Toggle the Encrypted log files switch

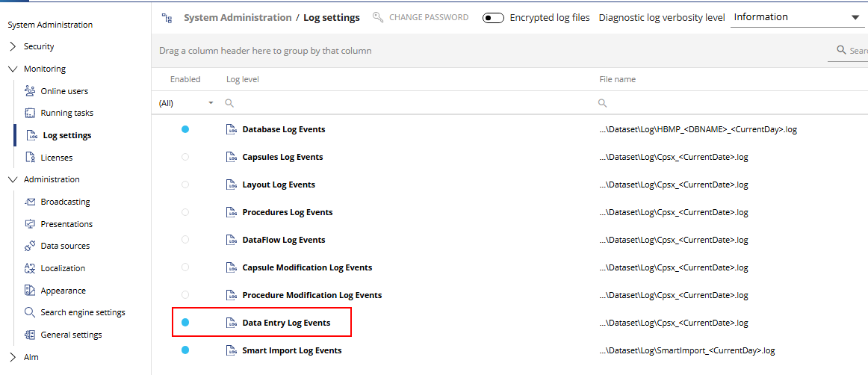493,18
